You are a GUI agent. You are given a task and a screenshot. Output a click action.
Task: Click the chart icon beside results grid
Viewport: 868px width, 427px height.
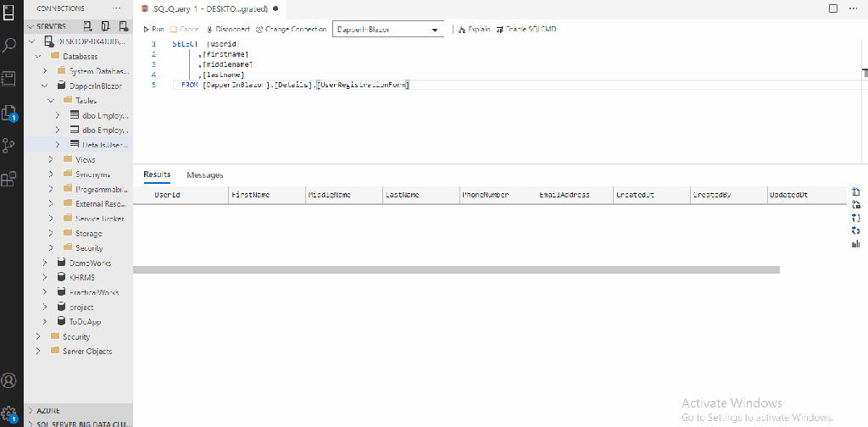pyautogui.click(x=855, y=244)
